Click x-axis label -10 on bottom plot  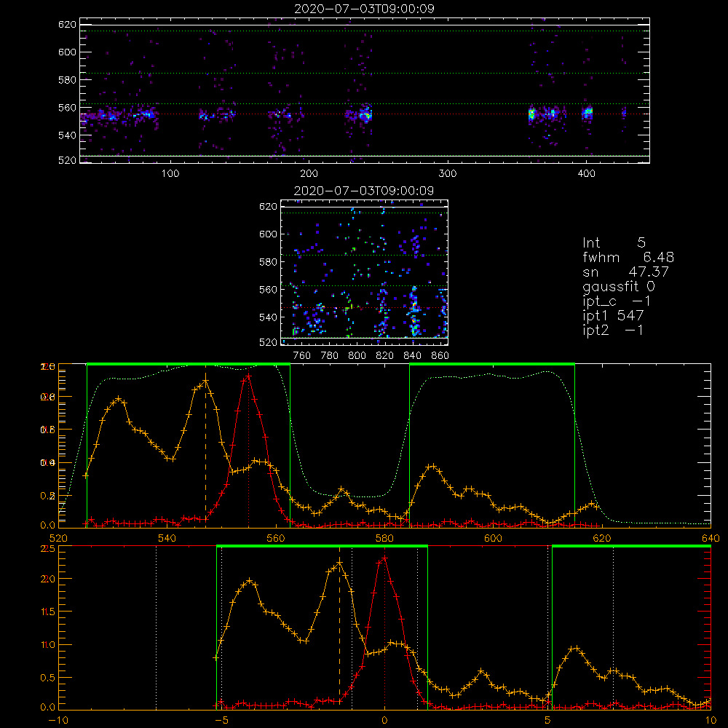(58, 721)
